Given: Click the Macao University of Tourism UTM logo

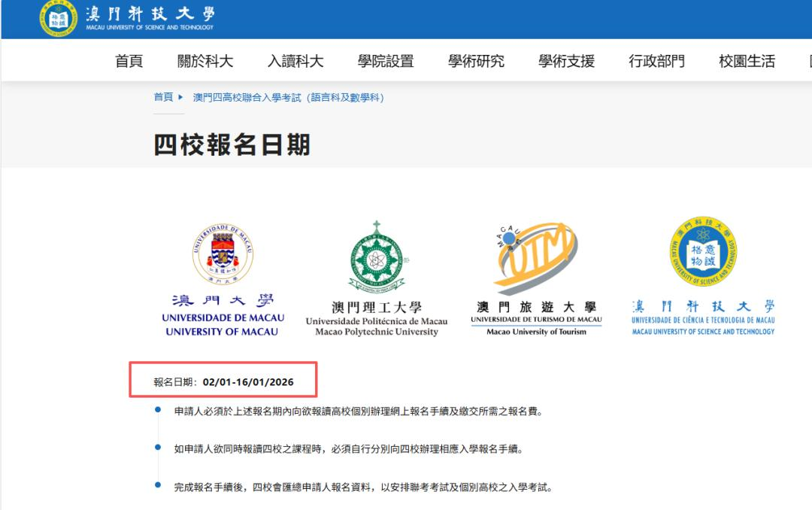Looking at the screenshot, I should pos(536,257).
